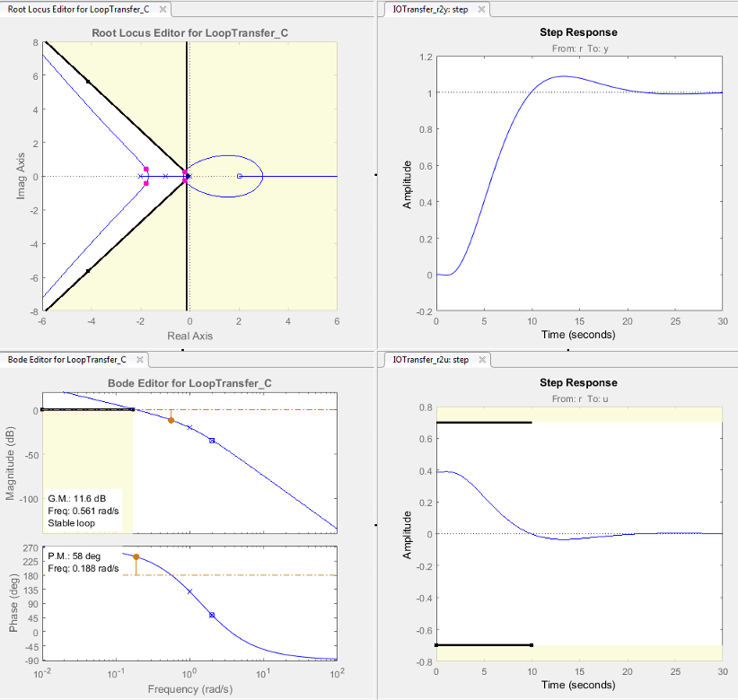Click the G.M.: 11.6 dB readout

[x=76, y=499]
